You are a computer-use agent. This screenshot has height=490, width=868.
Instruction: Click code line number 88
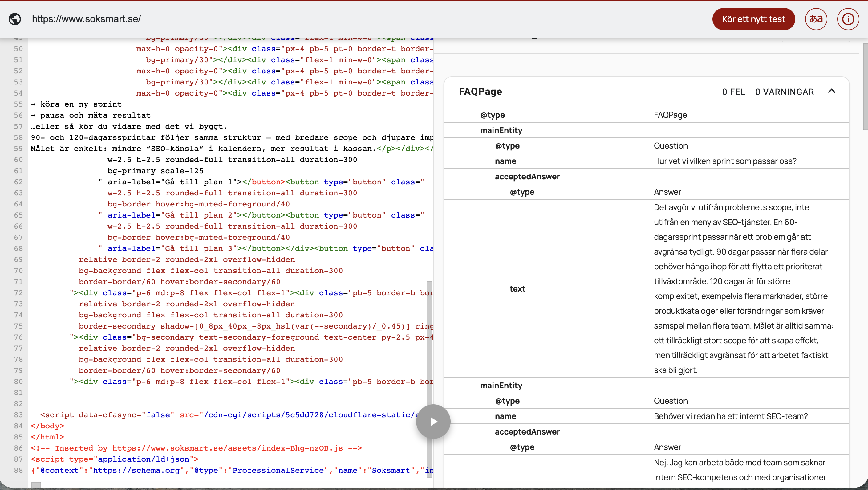(x=18, y=470)
